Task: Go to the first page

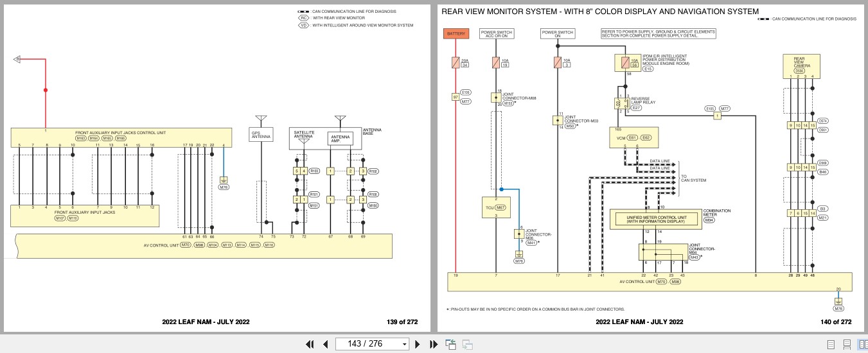Action: point(310,344)
